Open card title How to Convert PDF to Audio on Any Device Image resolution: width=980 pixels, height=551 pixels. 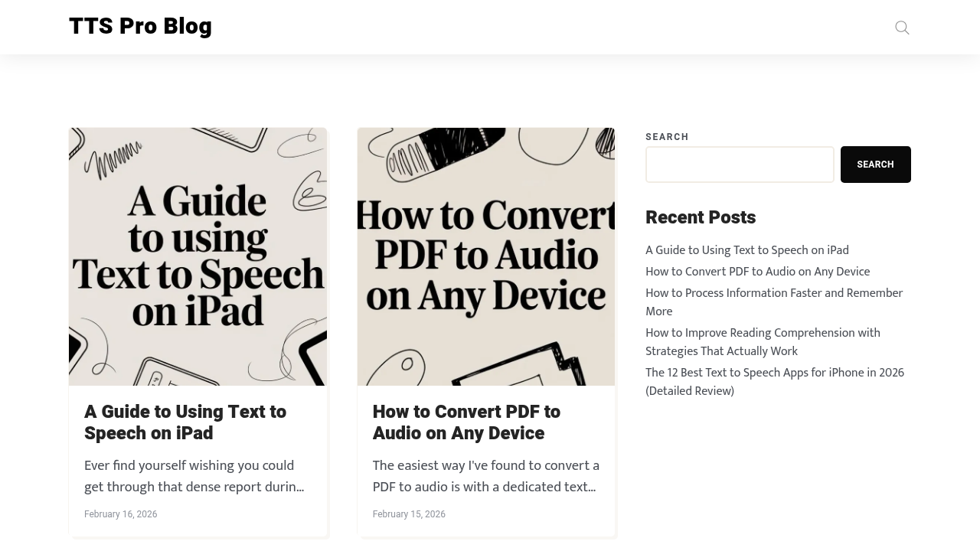[466, 422]
